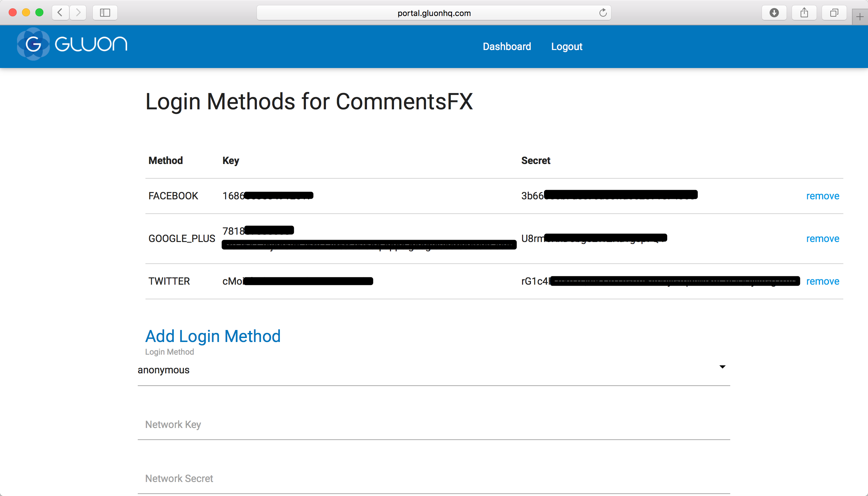Click the Login Methods for CommentsFX title
Viewport: 868px width, 496px height.
coord(309,102)
